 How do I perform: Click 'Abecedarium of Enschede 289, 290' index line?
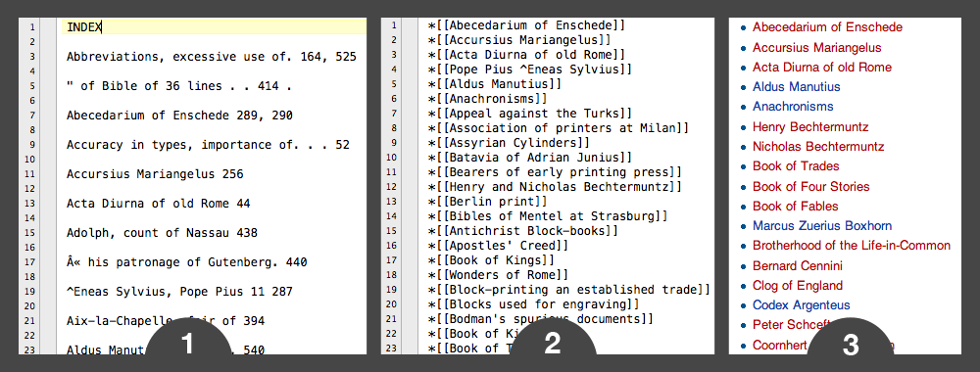pos(179,116)
